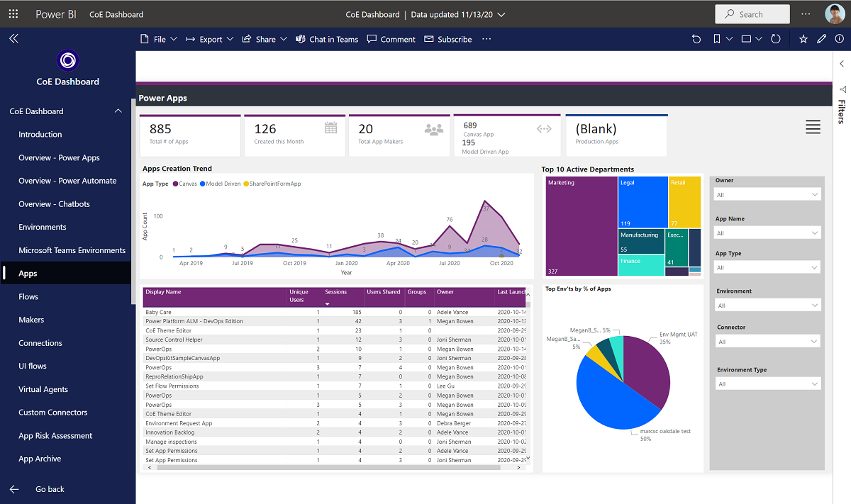This screenshot has width=851, height=504.
Task: Click the Refresh visuals icon
Action: (x=776, y=40)
